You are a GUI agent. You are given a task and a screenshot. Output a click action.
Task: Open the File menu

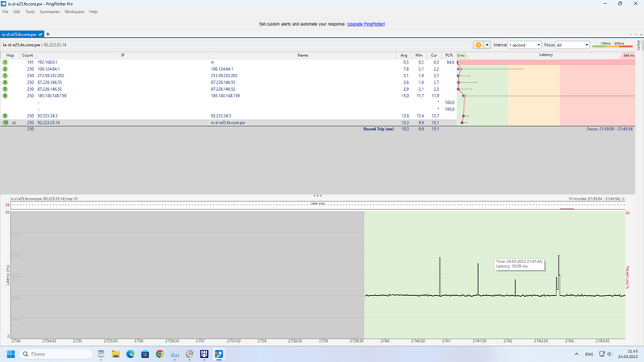pyautogui.click(x=6, y=12)
